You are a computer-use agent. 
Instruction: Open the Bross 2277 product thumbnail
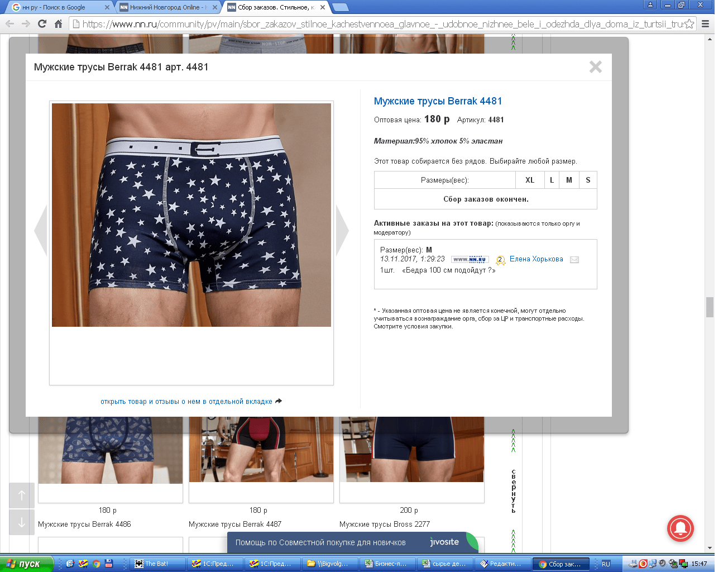412,450
